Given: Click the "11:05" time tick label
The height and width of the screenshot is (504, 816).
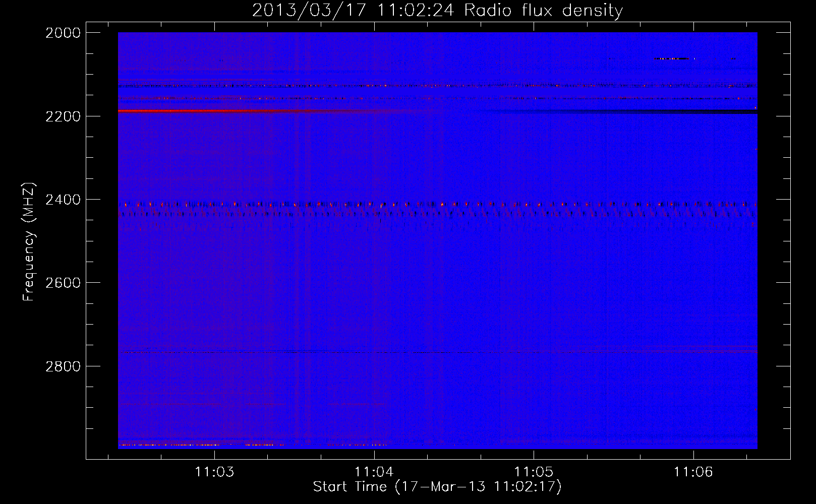Looking at the screenshot, I should pyautogui.click(x=534, y=472).
